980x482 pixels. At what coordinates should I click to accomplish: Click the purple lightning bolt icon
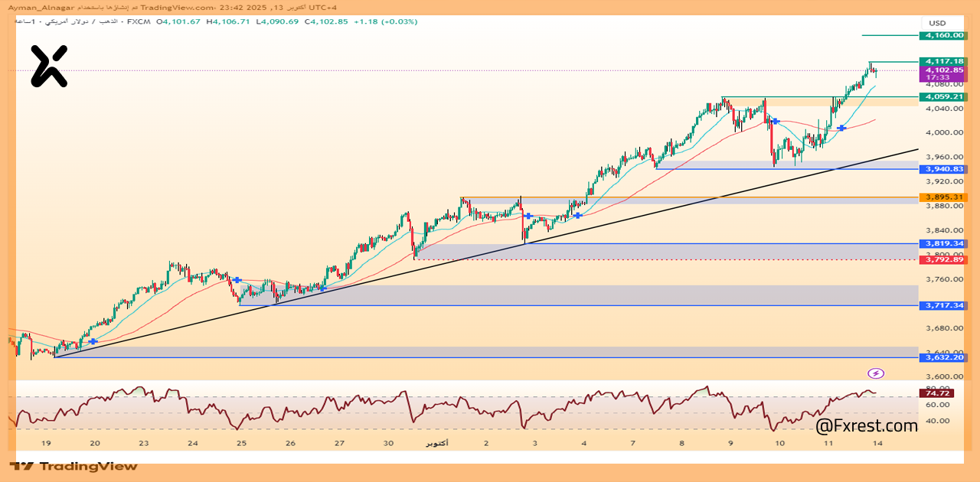point(876,373)
